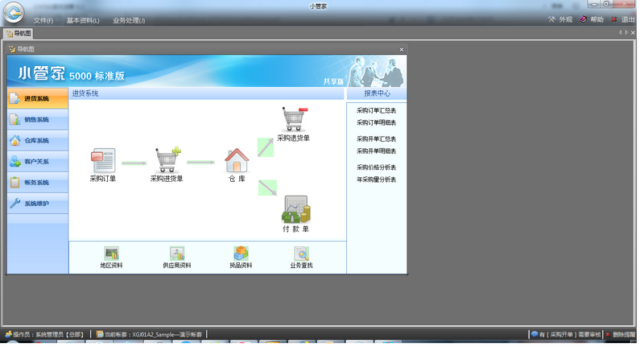Viewport: 644px width, 347px height.
Task: Select 进货系统 in the sidebar
Action: pyautogui.click(x=37, y=98)
